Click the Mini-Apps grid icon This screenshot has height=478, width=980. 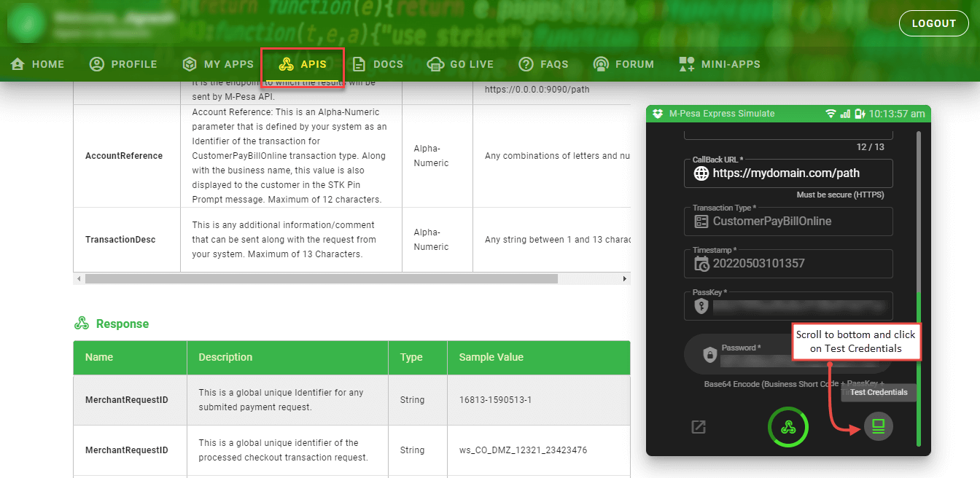(x=686, y=64)
